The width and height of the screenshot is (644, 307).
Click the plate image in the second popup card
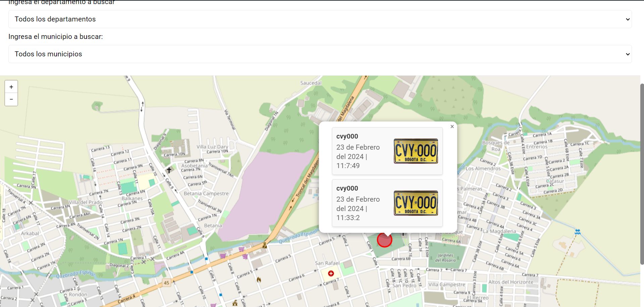click(415, 203)
